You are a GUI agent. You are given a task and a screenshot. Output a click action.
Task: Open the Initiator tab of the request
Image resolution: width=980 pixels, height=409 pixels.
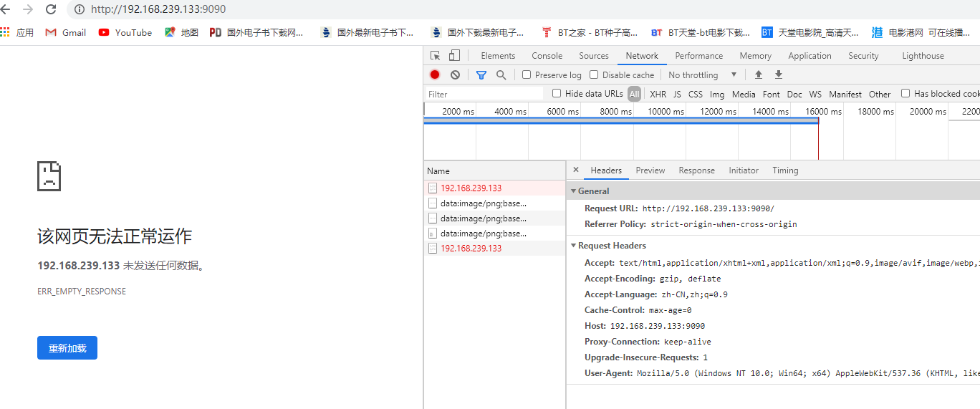pos(744,170)
